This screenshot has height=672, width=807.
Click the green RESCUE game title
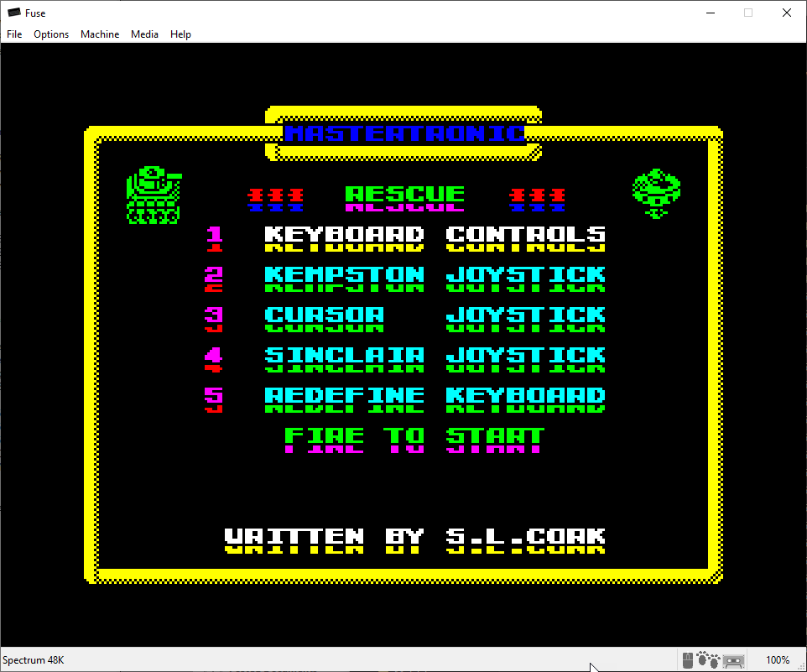[404, 199]
